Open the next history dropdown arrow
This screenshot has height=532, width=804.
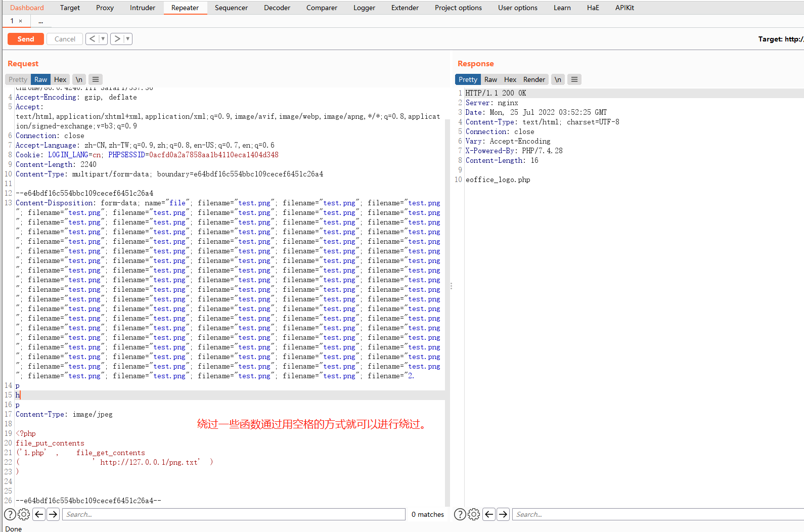pyautogui.click(x=128, y=39)
